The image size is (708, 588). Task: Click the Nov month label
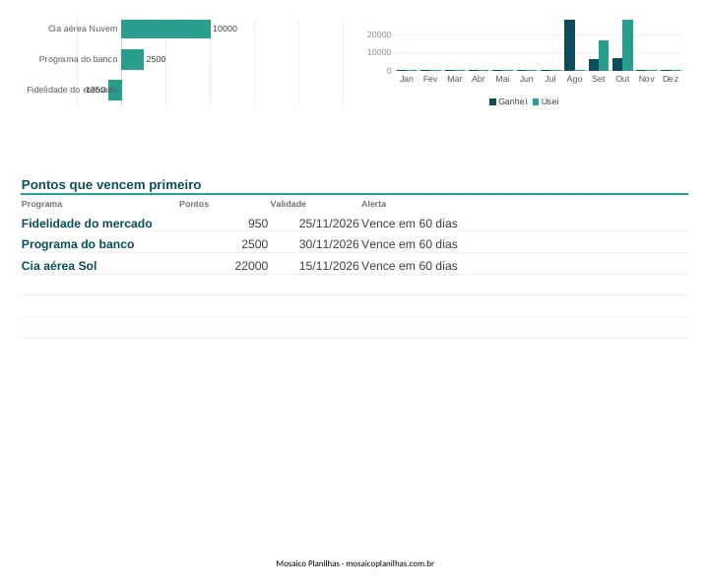(x=647, y=79)
